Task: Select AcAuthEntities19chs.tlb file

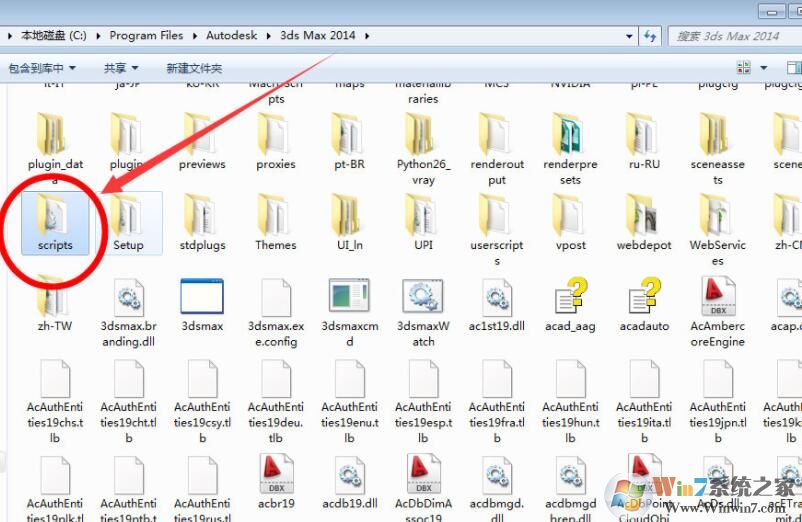Action: tap(55, 401)
